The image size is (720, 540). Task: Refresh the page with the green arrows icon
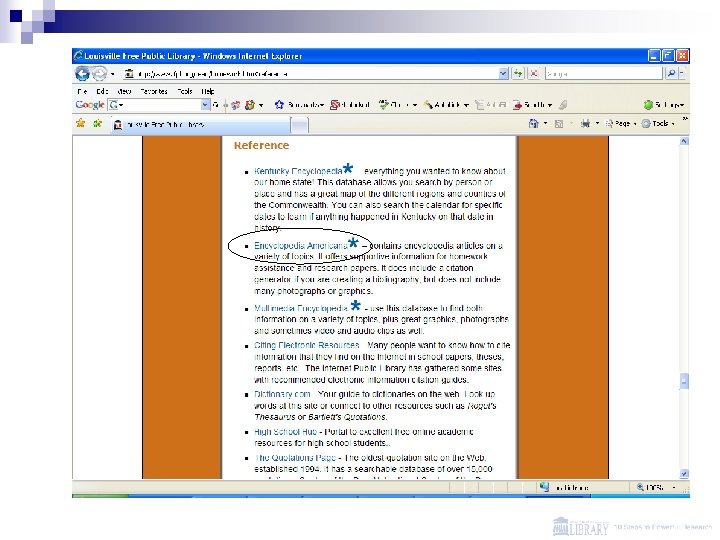tap(518, 73)
